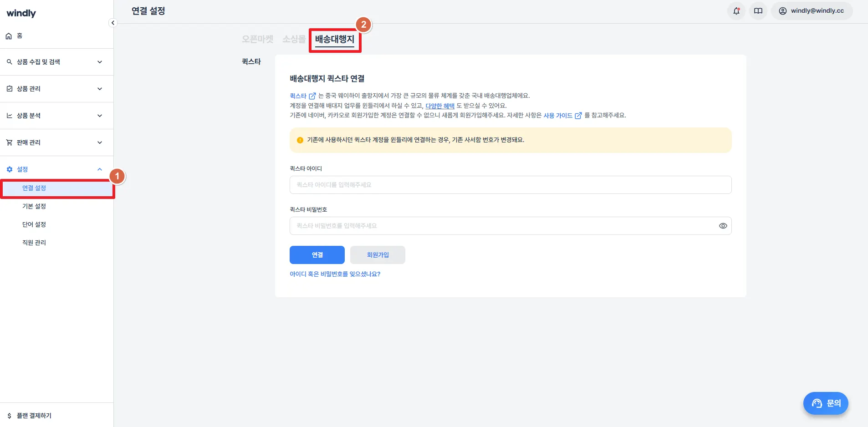Click the 판매 관리 cart icon
Screen dimensions: 868x427
(9, 142)
